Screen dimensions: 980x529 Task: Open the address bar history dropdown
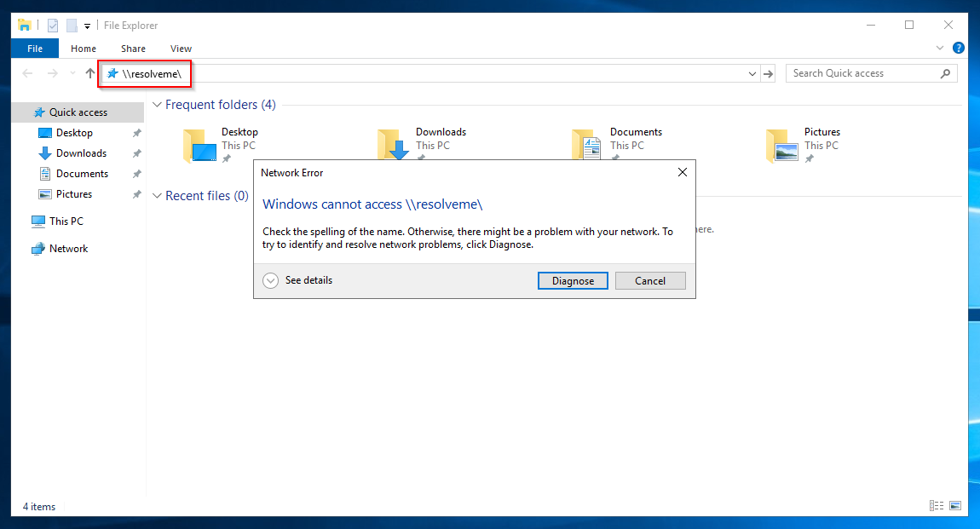tap(752, 74)
